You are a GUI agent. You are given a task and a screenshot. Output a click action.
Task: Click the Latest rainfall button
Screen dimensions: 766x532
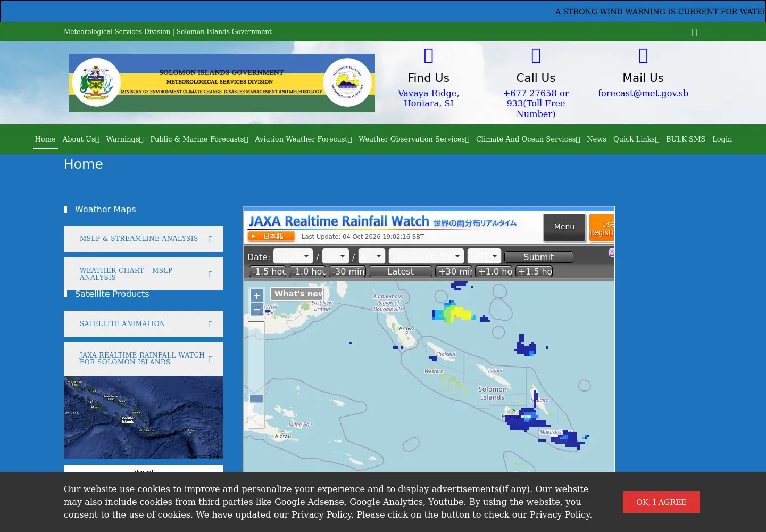click(401, 271)
